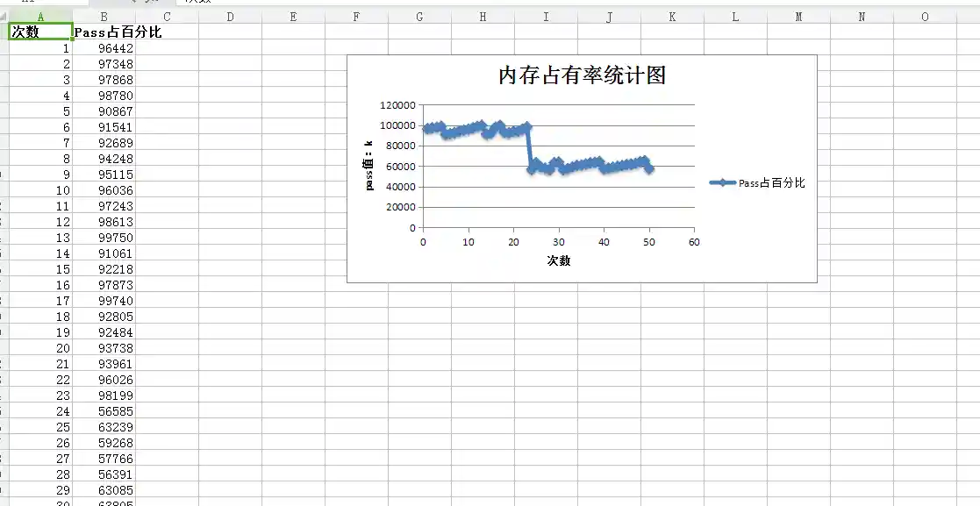
Task: Select the cell with value 91541
Action: [x=104, y=127]
